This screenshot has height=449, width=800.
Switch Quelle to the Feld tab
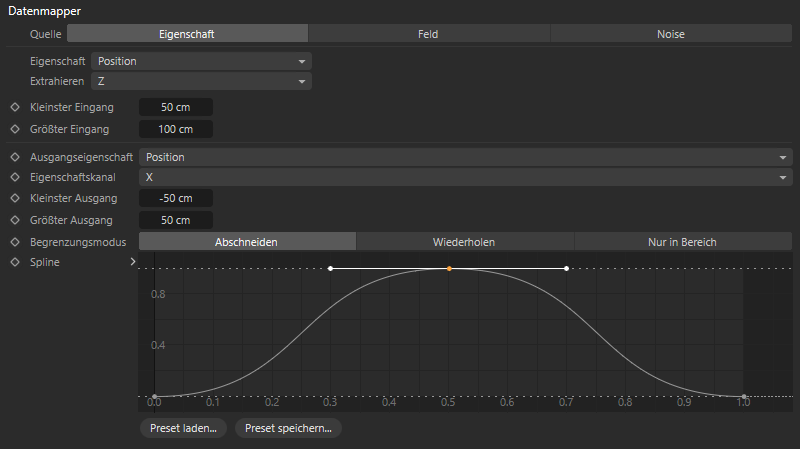click(428, 33)
